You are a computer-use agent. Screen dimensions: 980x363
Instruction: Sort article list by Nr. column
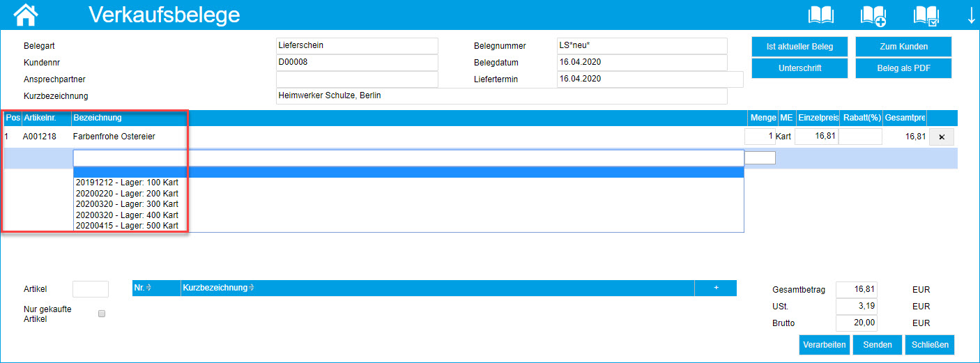click(x=144, y=288)
